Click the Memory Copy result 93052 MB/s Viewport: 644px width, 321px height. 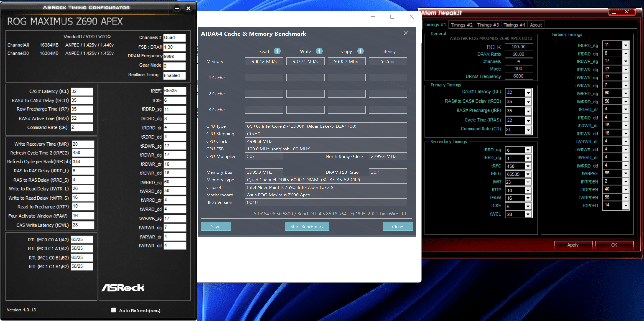(x=347, y=61)
